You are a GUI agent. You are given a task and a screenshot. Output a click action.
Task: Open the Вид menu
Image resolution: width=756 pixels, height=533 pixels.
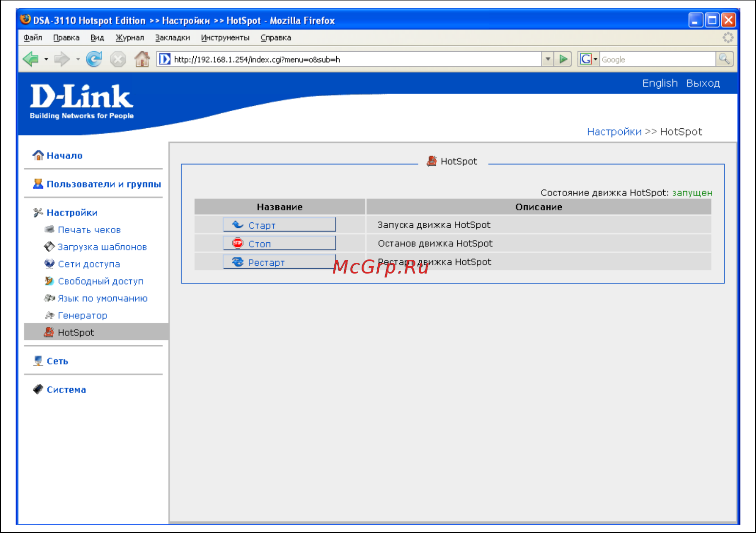pos(97,38)
